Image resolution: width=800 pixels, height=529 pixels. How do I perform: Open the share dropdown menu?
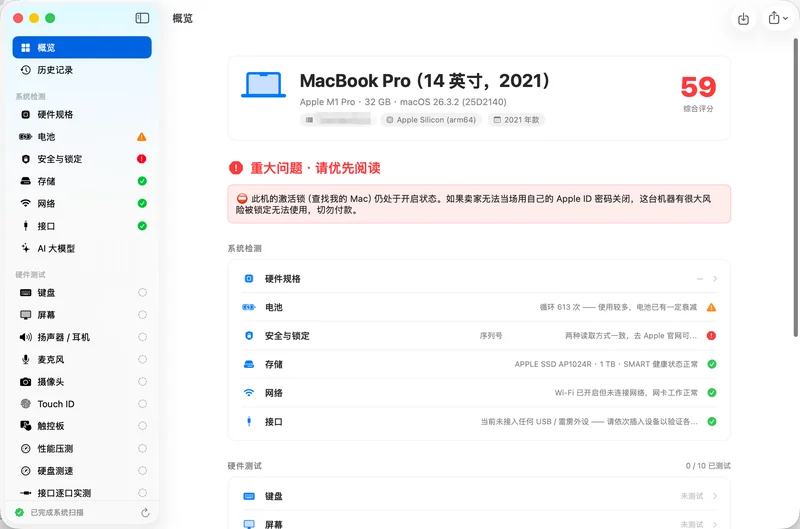[778, 18]
